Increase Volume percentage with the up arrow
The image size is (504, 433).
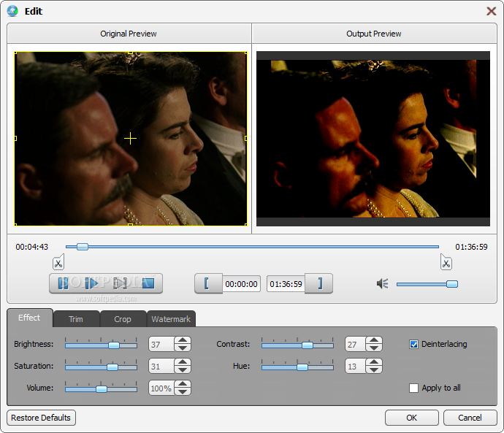click(183, 384)
